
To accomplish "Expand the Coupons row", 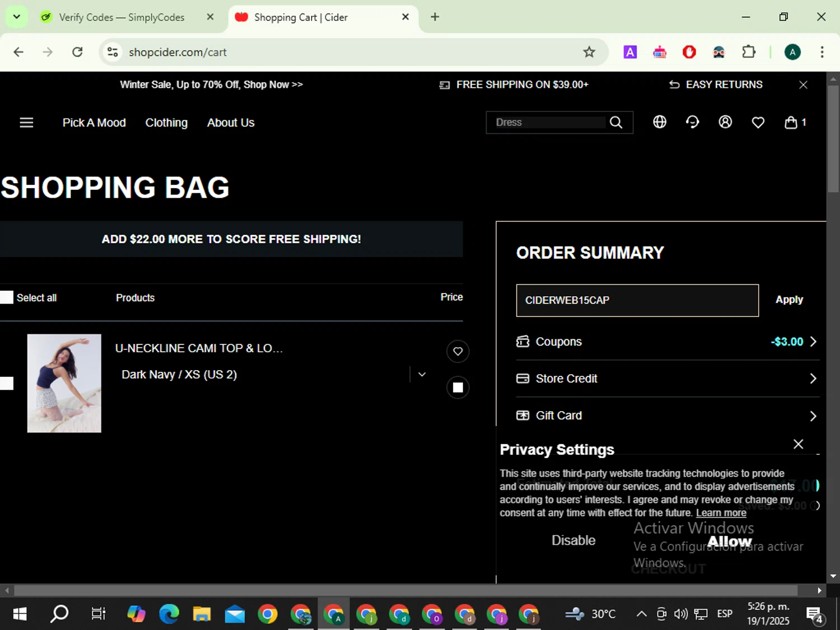I will [668, 342].
